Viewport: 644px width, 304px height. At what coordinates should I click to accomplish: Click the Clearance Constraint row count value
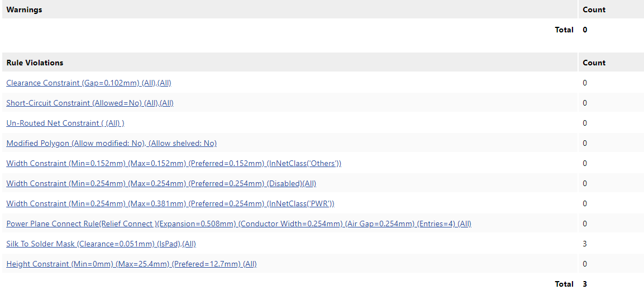(x=585, y=83)
